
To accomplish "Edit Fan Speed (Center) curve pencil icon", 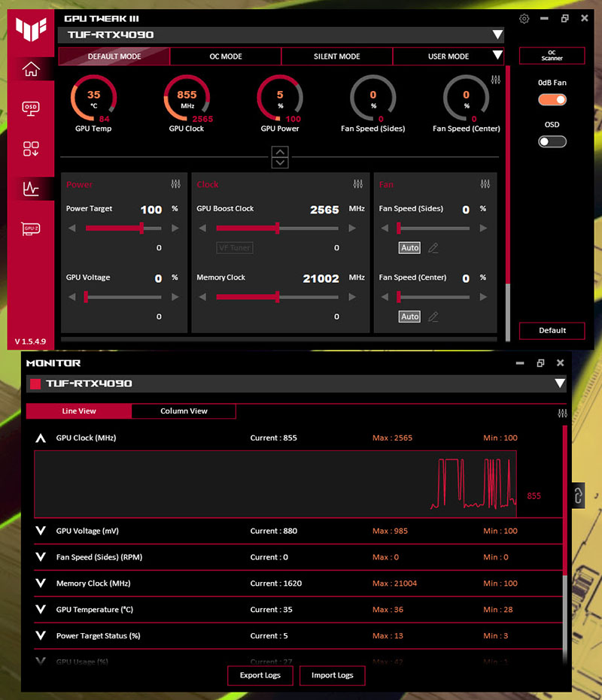I will click(433, 317).
